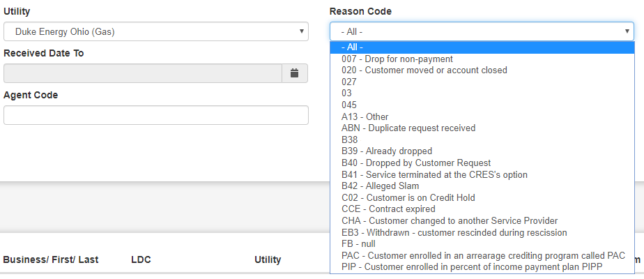The width and height of the screenshot is (644, 279).
Task: Select 'EB3 - Withdrawn - customer rescinded during rescission'
Action: click(x=482, y=232)
